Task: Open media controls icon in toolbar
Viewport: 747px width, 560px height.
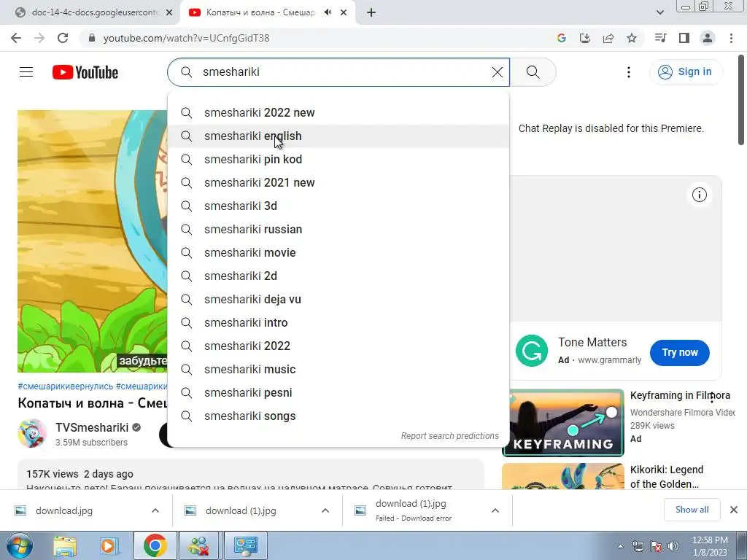Action: tap(660, 38)
